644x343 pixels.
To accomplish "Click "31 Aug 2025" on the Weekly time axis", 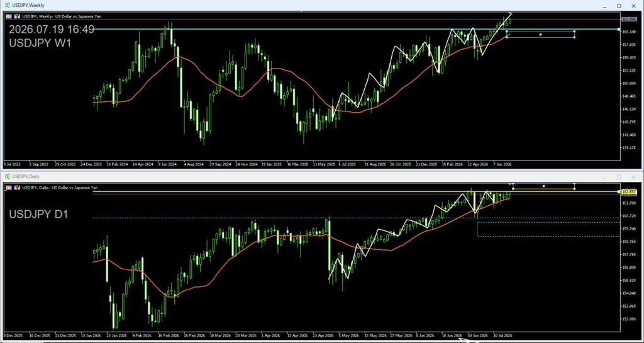I will tap(375, 164).
